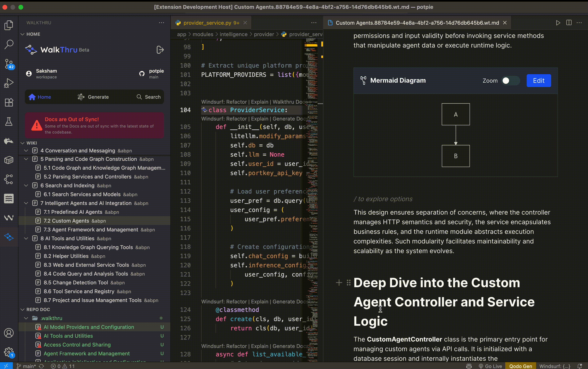Open Agent Framework and Management repo doc

94,353
